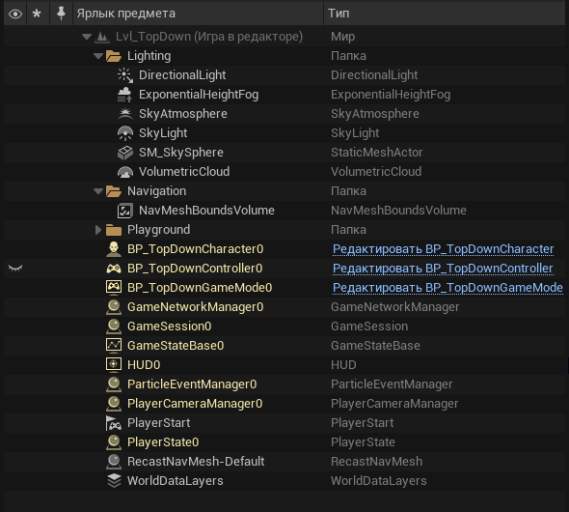Click the BP_TopDownController0 gamepad icon
This screenshot has height=512, width=569.
point(114,269)
